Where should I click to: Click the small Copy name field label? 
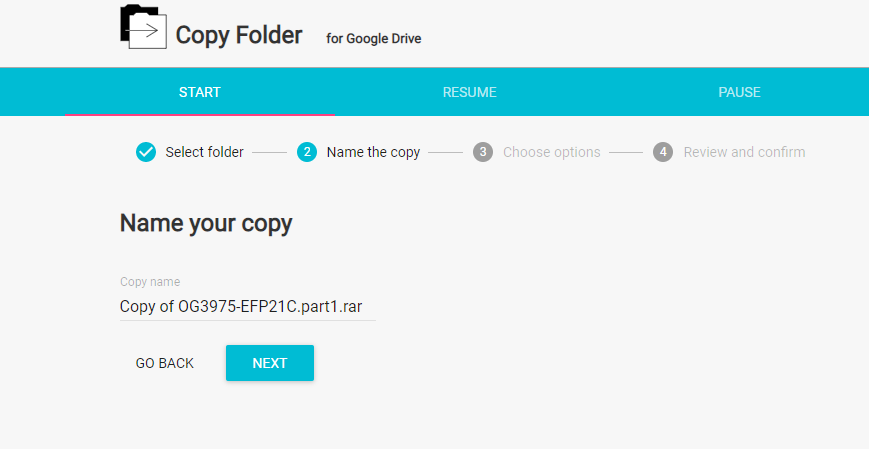[150, 282]
